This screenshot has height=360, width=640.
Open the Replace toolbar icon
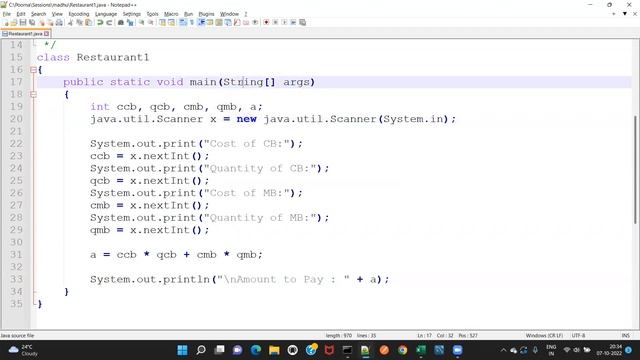click(x=130, y=22)
